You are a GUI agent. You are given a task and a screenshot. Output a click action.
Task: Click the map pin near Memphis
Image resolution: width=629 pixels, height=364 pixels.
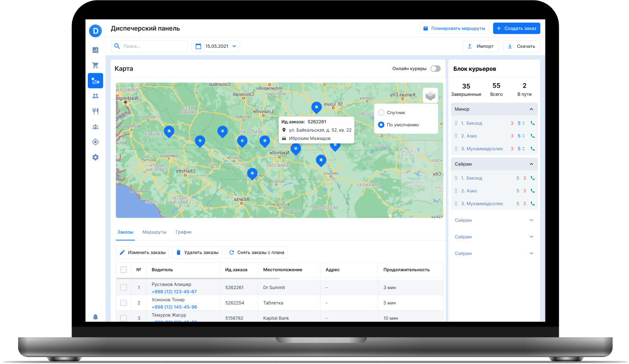[321, 161]
